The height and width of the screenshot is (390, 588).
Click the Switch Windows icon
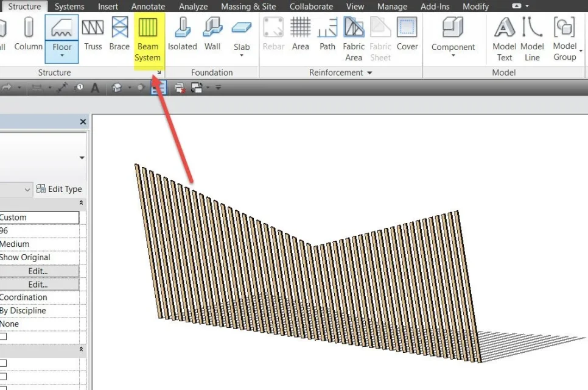tap(197, 88)
